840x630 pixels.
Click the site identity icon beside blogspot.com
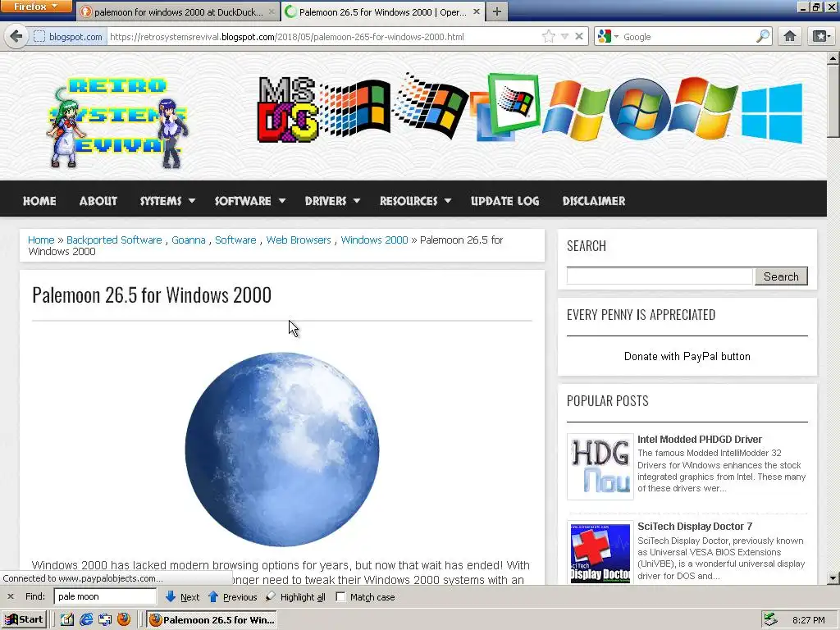pyautogui.click(x=39, y=36)
